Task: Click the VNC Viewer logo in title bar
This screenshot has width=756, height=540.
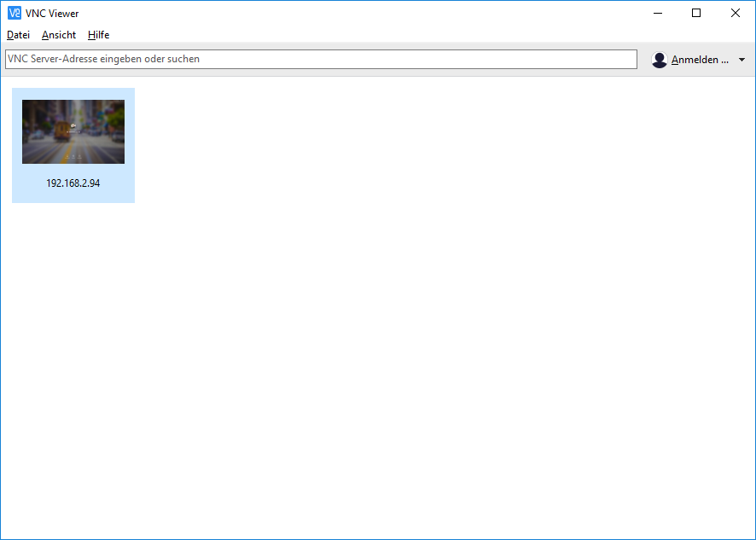Action: click(x=14, y=13)
